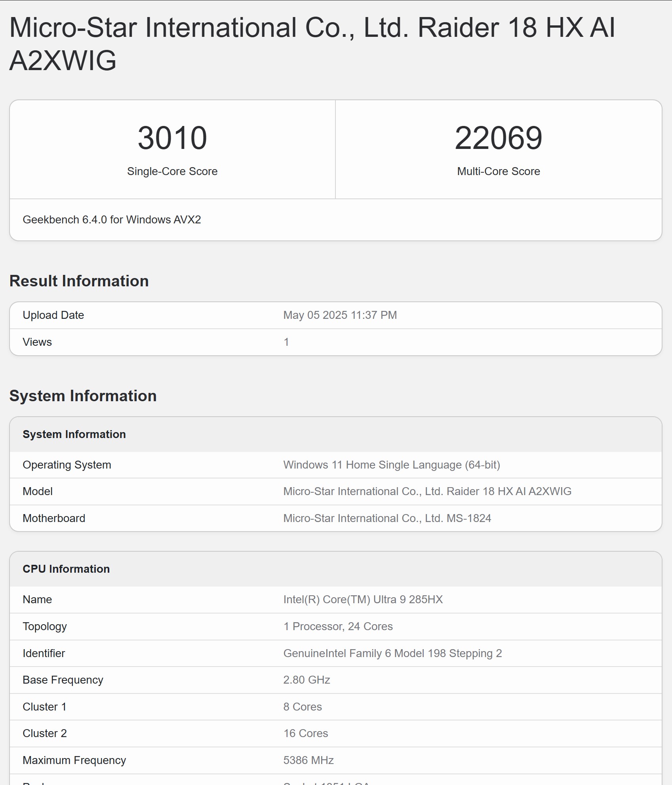The height and width of the screenshot is (785, 672).
Task: Select the Single-Core Score label
Action: tap(172, 171)
